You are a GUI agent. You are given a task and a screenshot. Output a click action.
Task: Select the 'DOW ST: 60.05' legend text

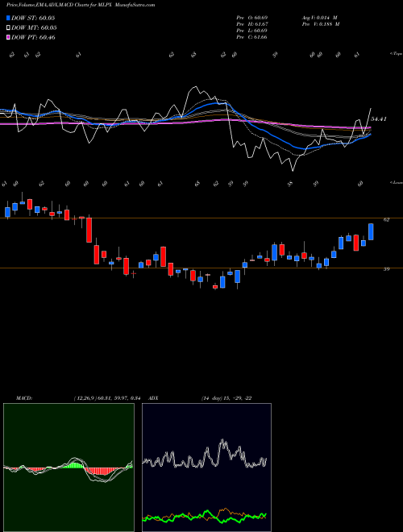tap(33, 18)
